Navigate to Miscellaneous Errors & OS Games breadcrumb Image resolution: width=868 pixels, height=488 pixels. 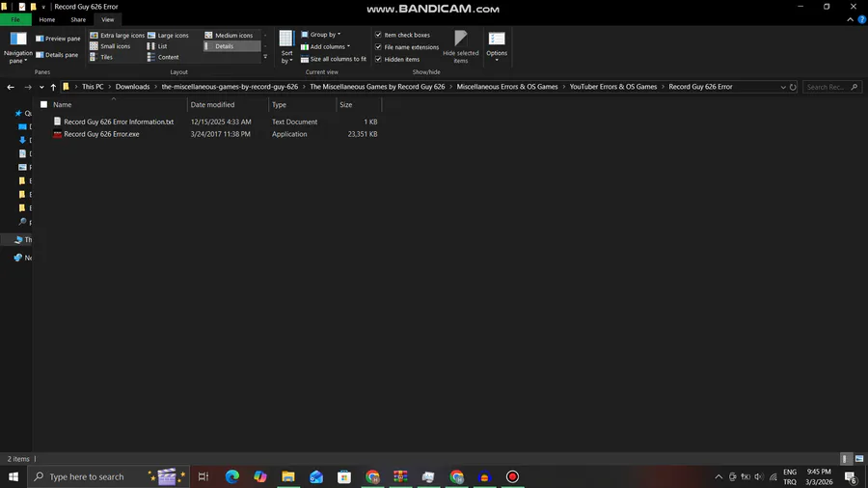[x=507, y=87]
